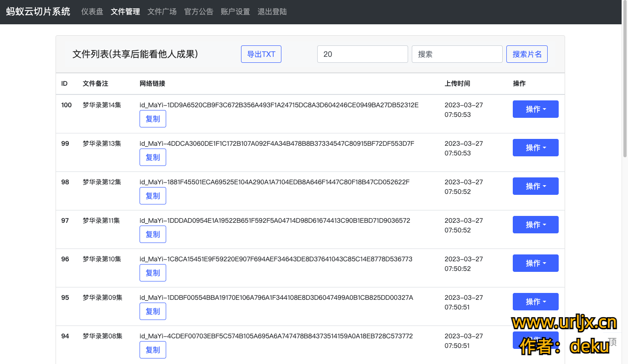Click the 文件列表 panel heading
The height and width of the screenshot is (364, 628).
135,54
